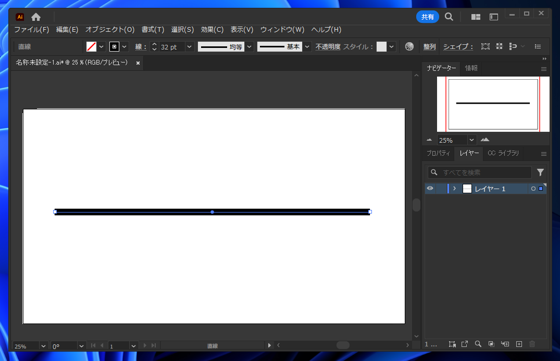
Task: Click the transform icon beside シェイプ
Action: pyautogui.click(x=485, y=46)
